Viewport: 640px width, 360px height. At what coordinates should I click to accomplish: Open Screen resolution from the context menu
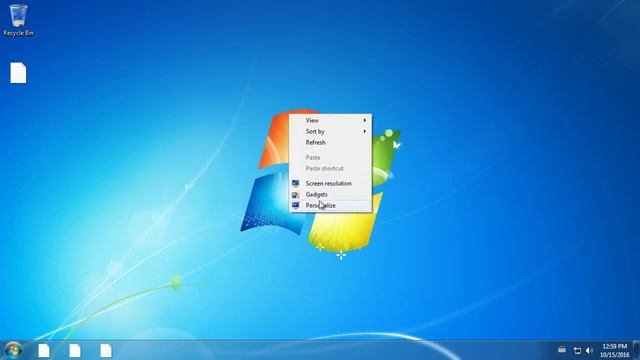330,183
